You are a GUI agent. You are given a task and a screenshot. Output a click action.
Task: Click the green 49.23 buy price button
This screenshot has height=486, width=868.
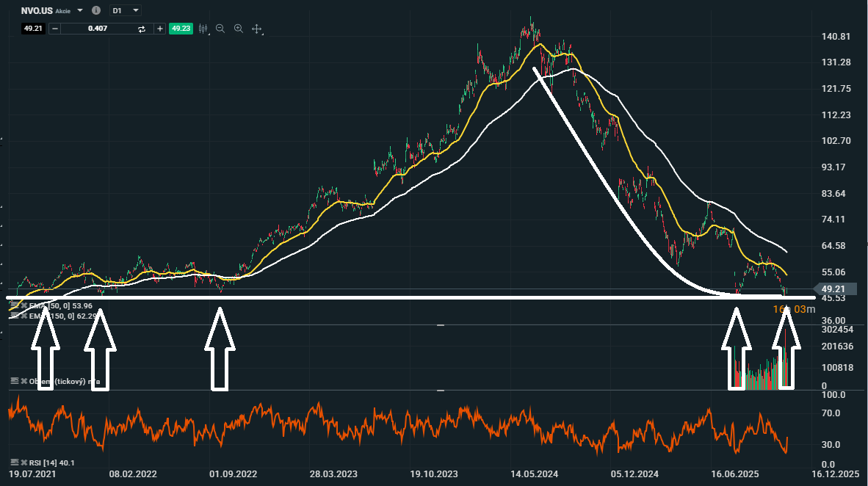click(x=180, y=29)
